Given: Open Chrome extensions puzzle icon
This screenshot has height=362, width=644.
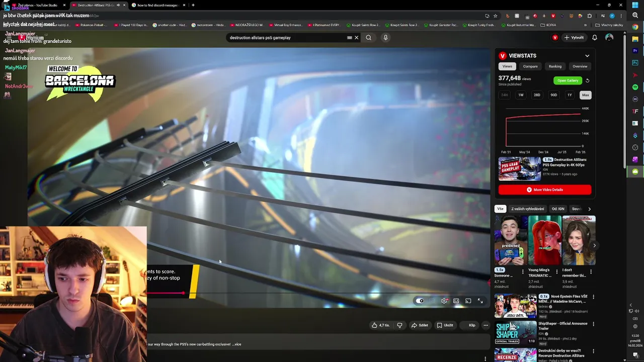Looking at the screenshot, I should pyautogui.click(x=590, y=16).
